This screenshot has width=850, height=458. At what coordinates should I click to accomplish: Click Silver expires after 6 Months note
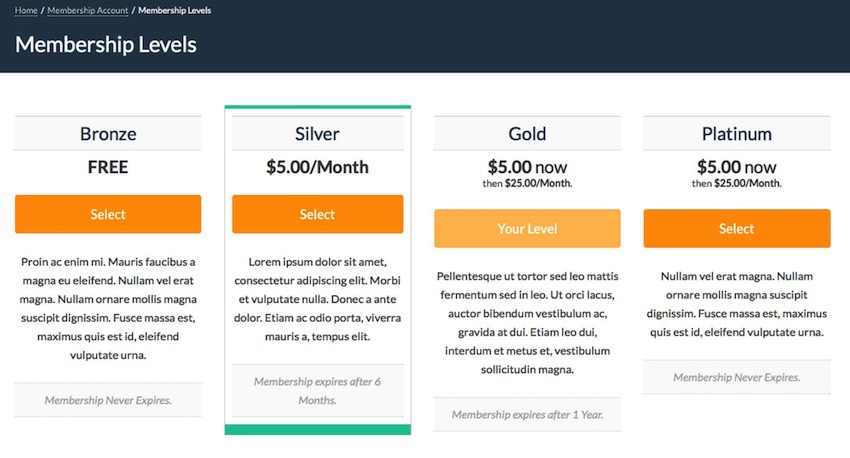pos(318,391)
